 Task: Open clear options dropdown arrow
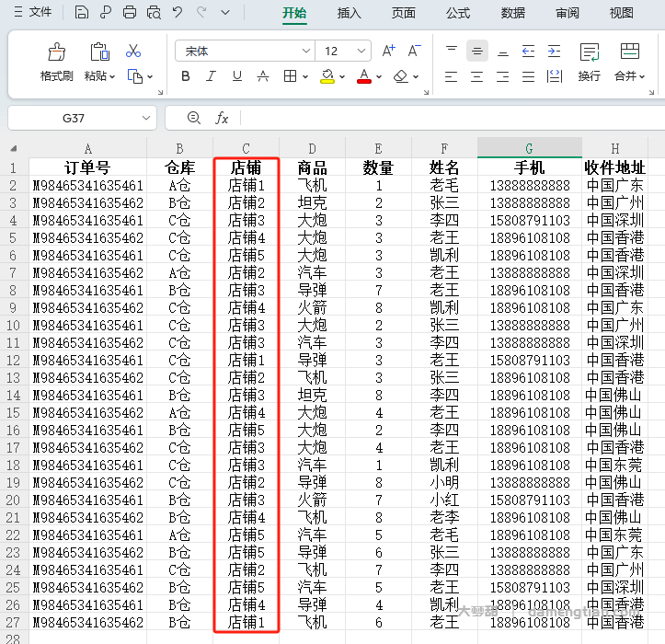coord(416,76)
